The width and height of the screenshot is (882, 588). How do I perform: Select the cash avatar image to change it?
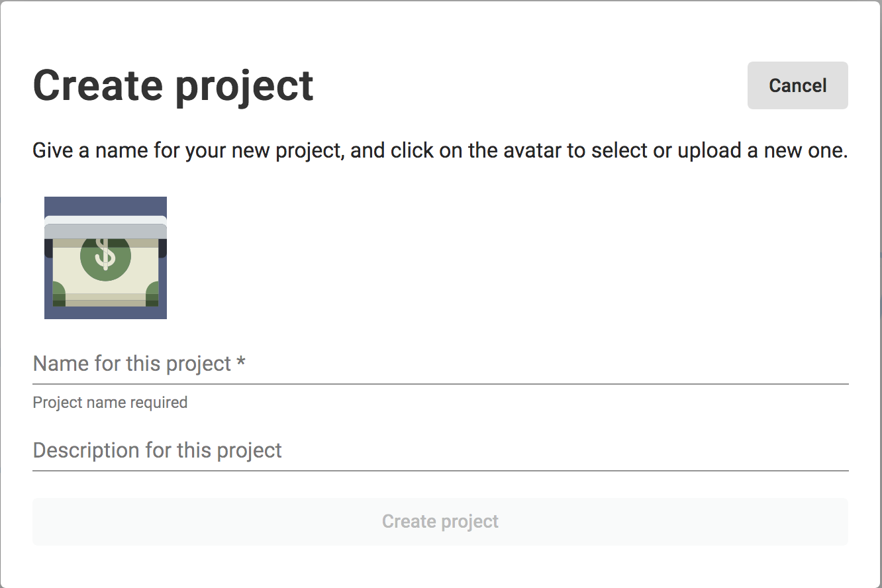tap(105, 258)
